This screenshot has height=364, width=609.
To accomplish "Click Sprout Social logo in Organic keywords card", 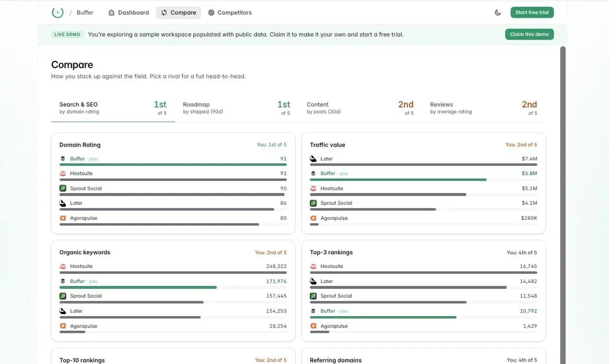I will 62,296.
